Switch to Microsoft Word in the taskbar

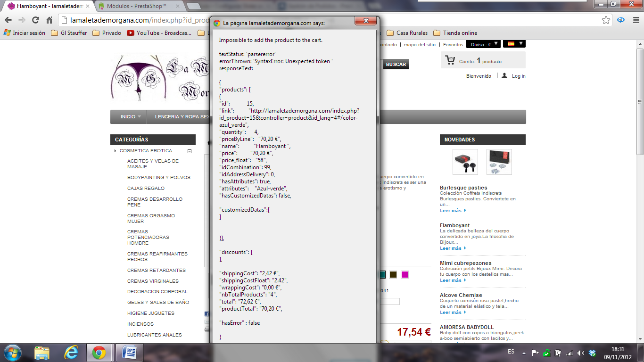click(x=129, y=353)
